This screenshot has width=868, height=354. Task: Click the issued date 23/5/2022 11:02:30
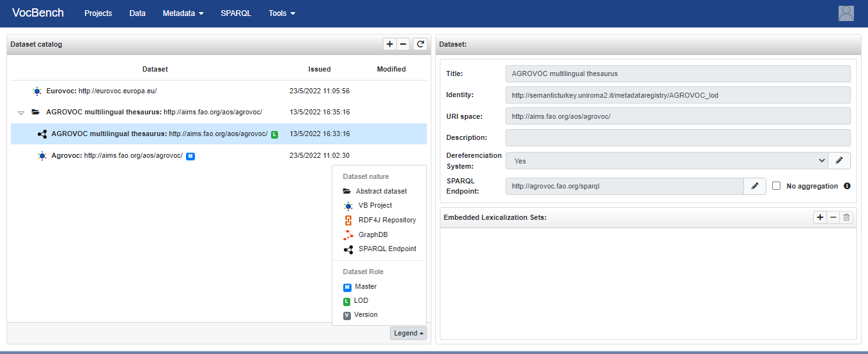(320, 156)
